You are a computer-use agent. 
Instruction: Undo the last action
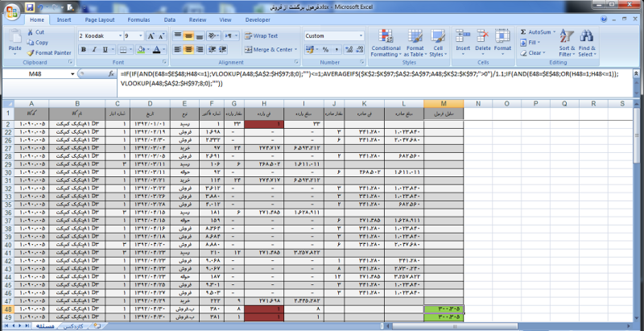(x=40, y=7)
